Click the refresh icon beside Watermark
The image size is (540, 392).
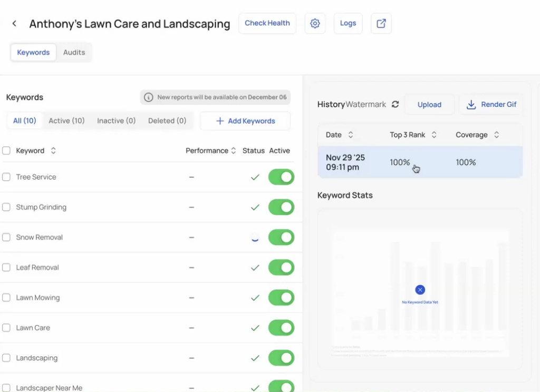point(395,104)
